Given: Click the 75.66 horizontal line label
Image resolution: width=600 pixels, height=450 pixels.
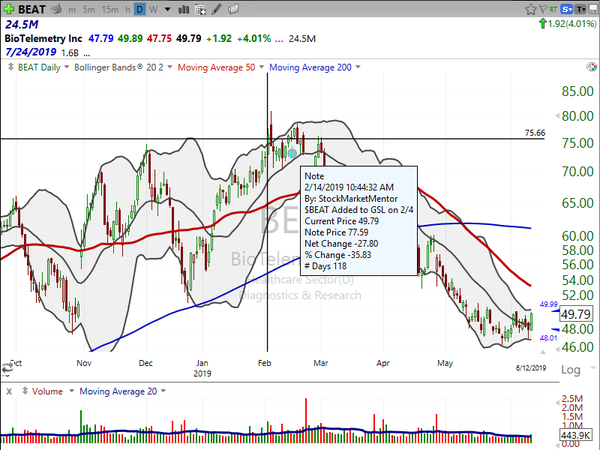Looking at the screenshot, I should coord(535,133).
